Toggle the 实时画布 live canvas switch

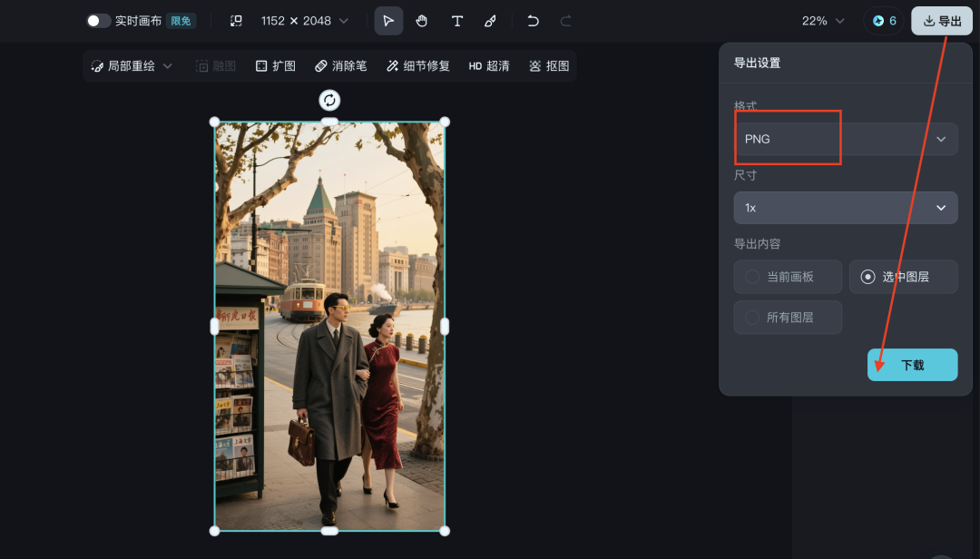99,20
